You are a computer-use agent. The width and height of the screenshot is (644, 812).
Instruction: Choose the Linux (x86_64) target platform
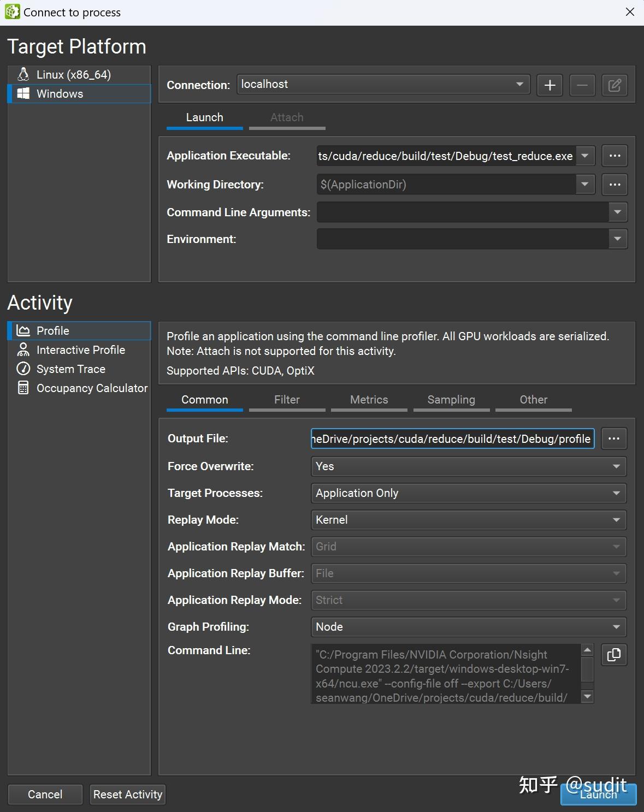(73, 75)
